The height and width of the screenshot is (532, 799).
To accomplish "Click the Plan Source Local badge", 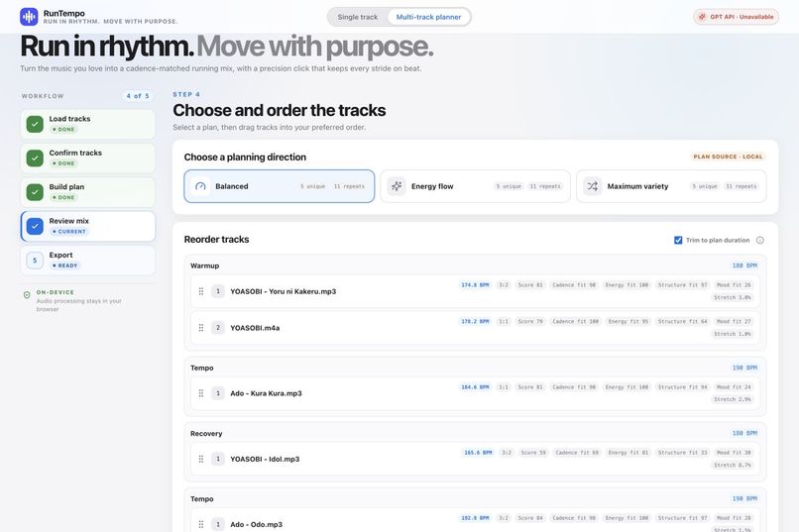I will click(729, 157).
